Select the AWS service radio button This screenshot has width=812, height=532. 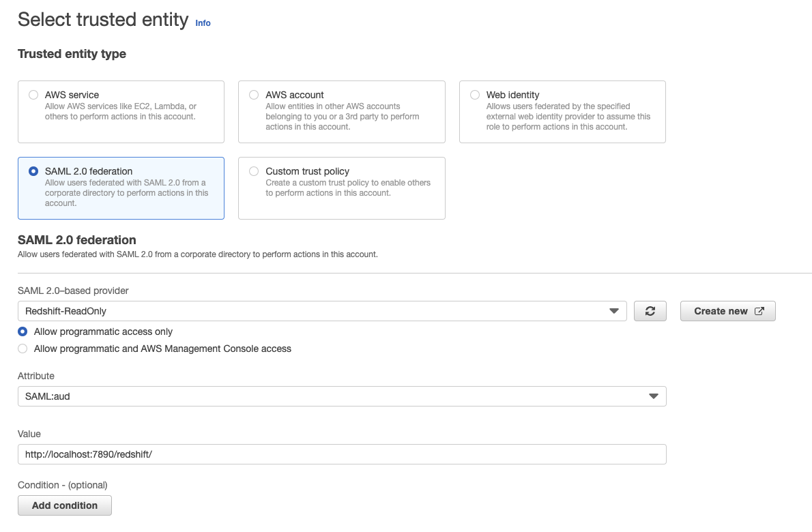point(33,95)
